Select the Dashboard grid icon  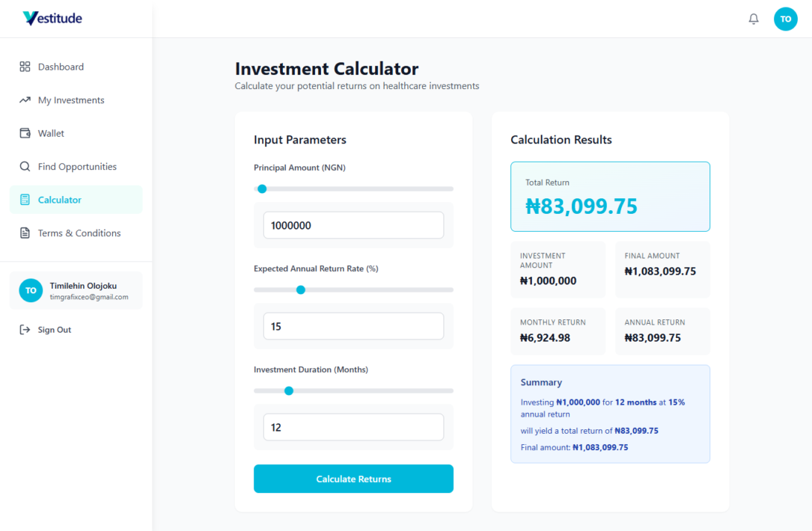[x=23, y=66]
